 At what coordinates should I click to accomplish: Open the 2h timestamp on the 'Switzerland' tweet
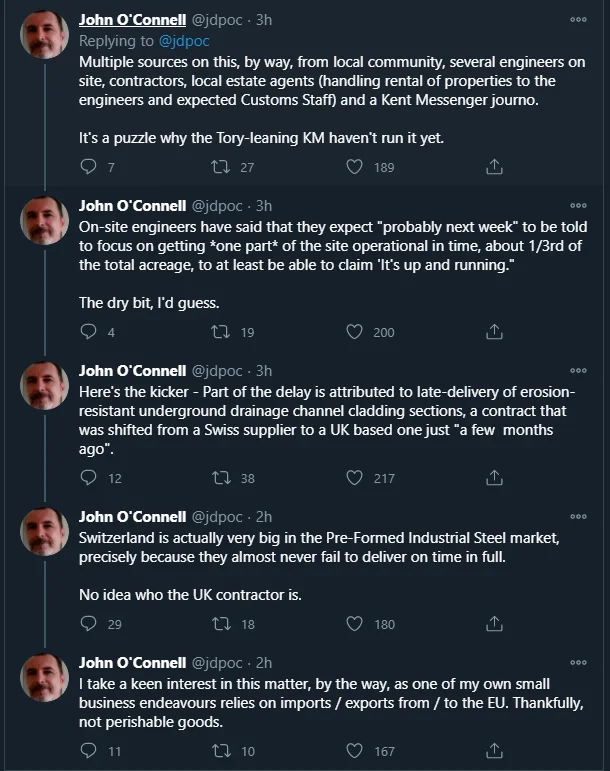264,517
